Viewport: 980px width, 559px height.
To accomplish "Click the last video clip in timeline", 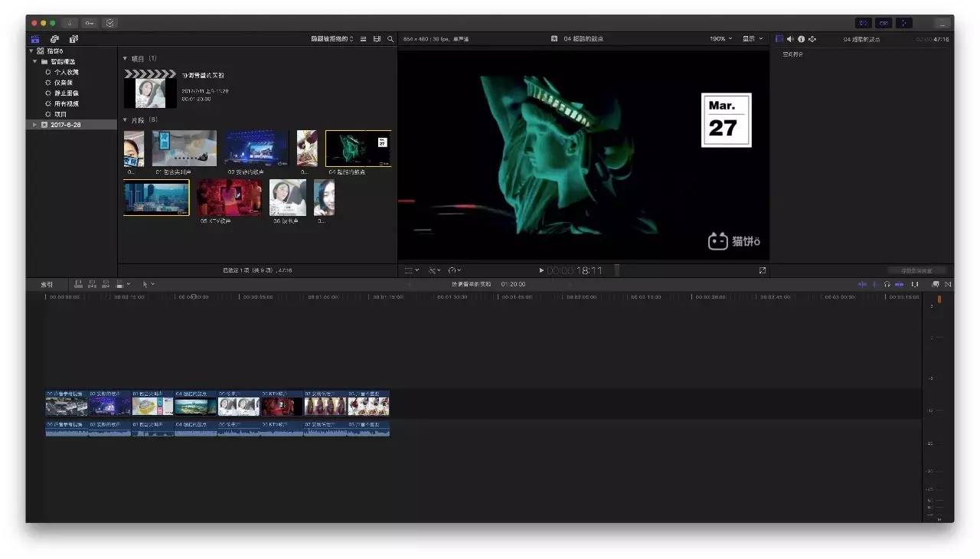I will click(x=368, y=404).
